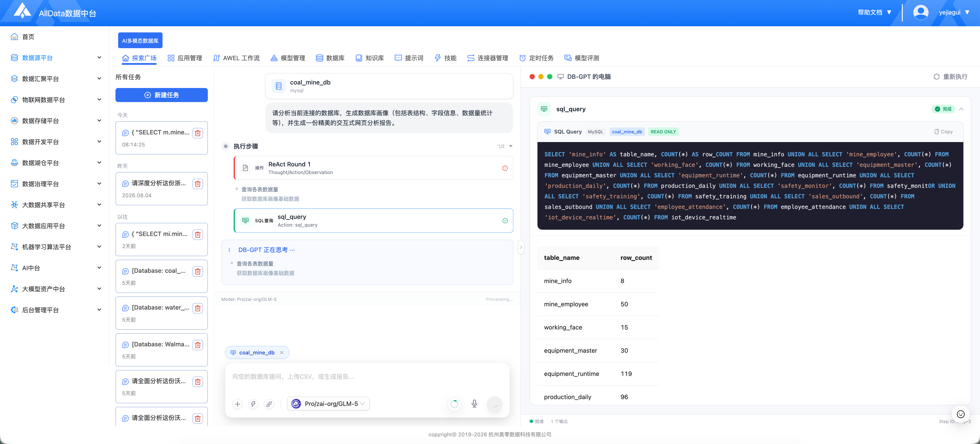Click the chat message input field
The width and height of the screenshot is (980, 444).
367,377
